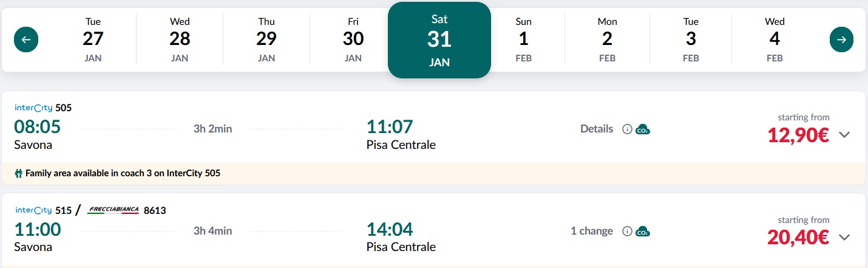
Task: Click the InterCity 505 logo
Action: [33, 108]
